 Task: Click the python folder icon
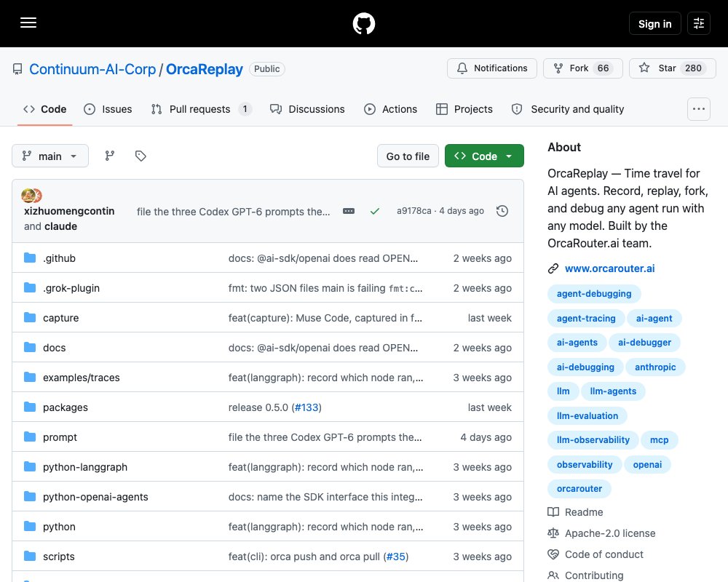30,526
